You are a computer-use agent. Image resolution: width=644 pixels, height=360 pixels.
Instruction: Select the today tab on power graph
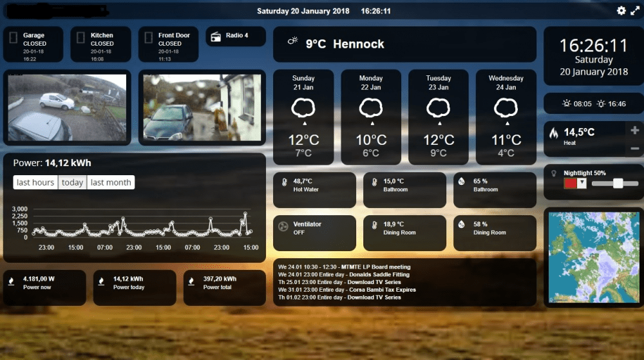(x=72, y=182)
